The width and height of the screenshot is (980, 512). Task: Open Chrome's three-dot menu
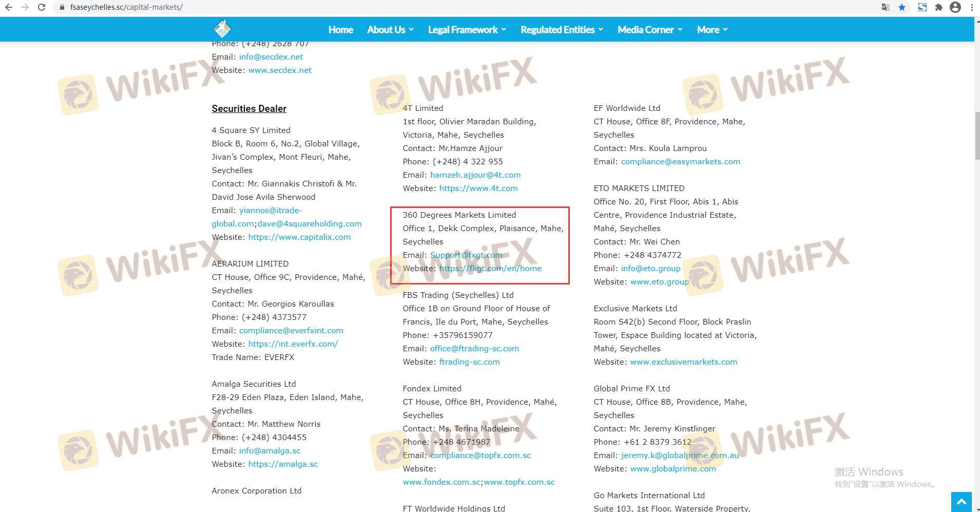(972, 7)
